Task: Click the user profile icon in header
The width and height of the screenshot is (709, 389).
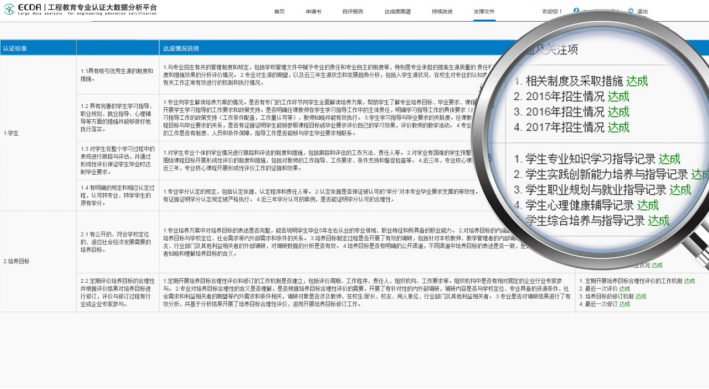Action: (x=576, y=10)
